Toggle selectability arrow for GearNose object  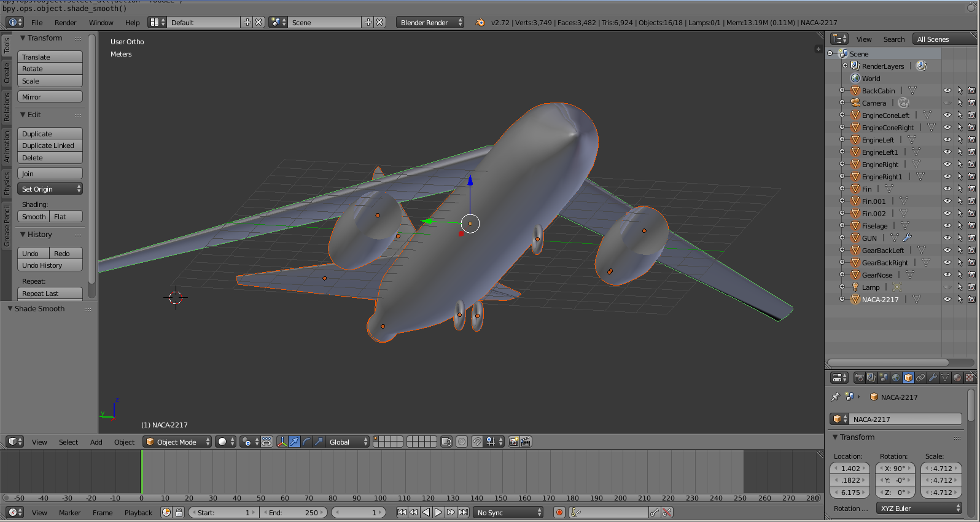pos(960,275)
